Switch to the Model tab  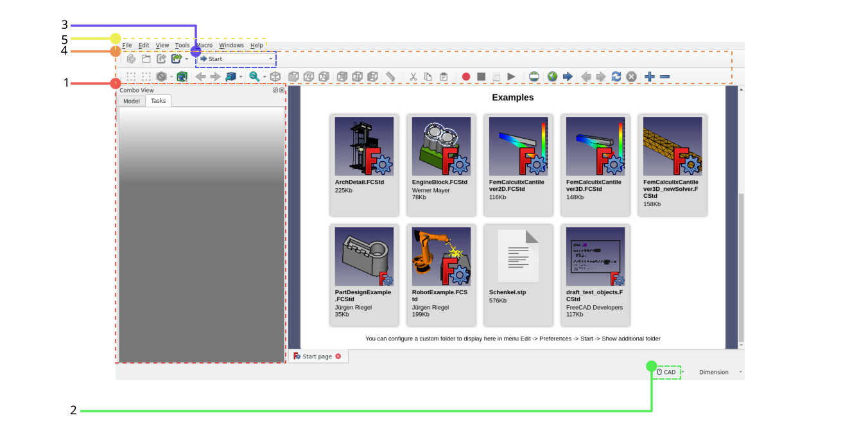[x=132, y=101]
